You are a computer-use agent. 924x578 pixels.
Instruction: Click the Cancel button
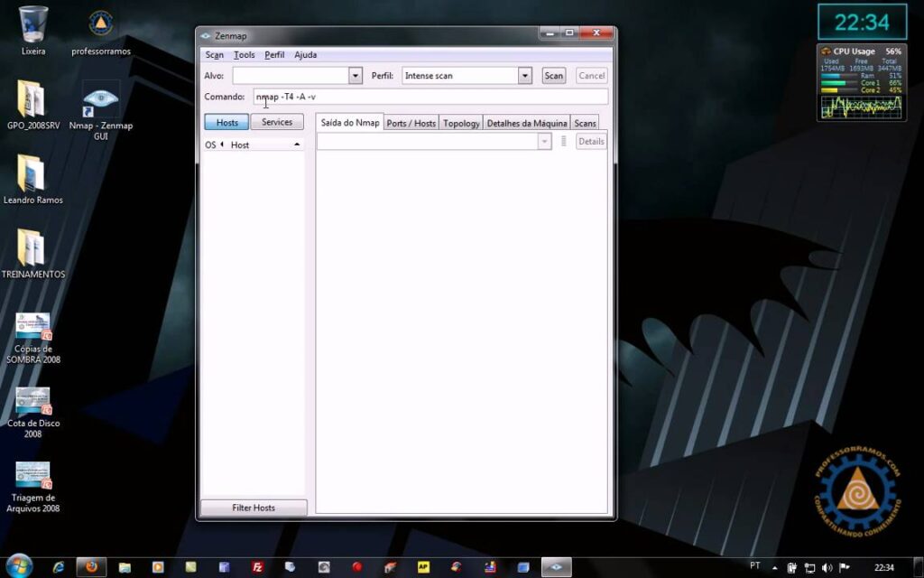591,76
